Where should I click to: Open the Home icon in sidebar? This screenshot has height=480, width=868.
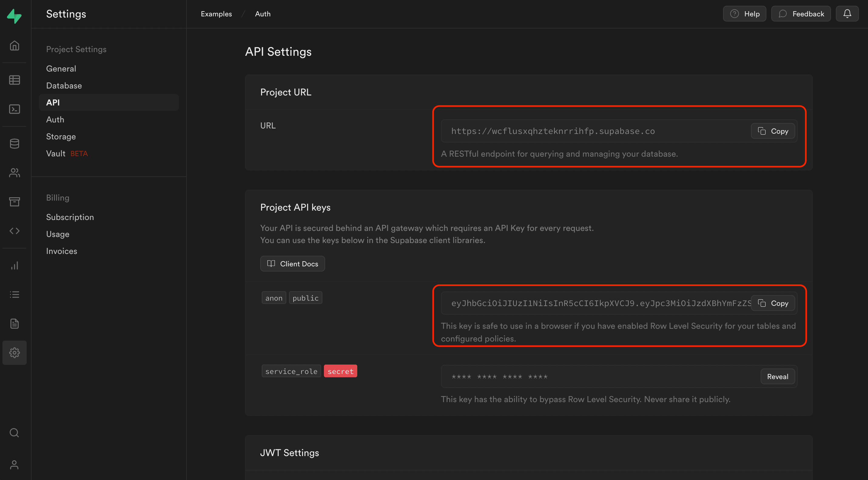(14, 45)
